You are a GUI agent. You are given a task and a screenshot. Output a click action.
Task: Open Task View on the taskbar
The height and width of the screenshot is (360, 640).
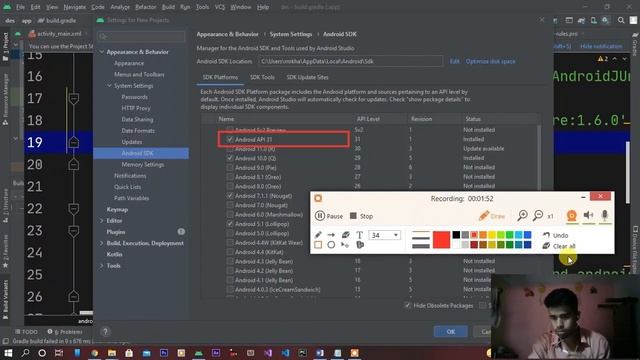point(59,353)
